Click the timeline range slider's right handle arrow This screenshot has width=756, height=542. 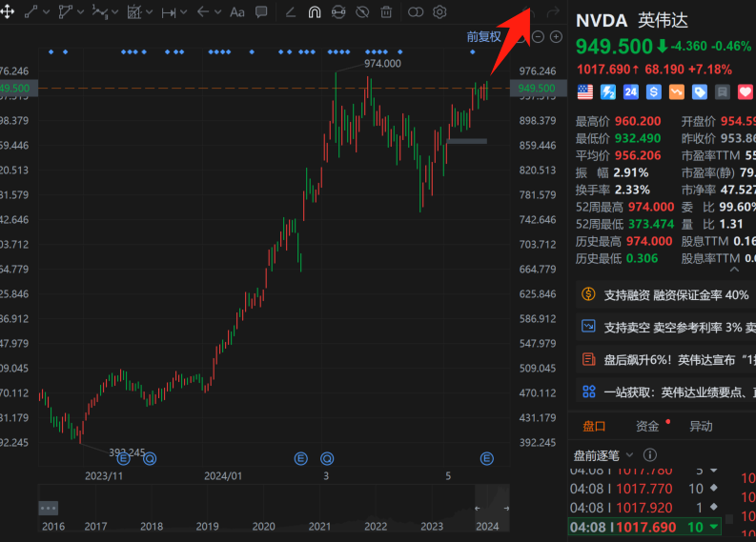(506, 509)
